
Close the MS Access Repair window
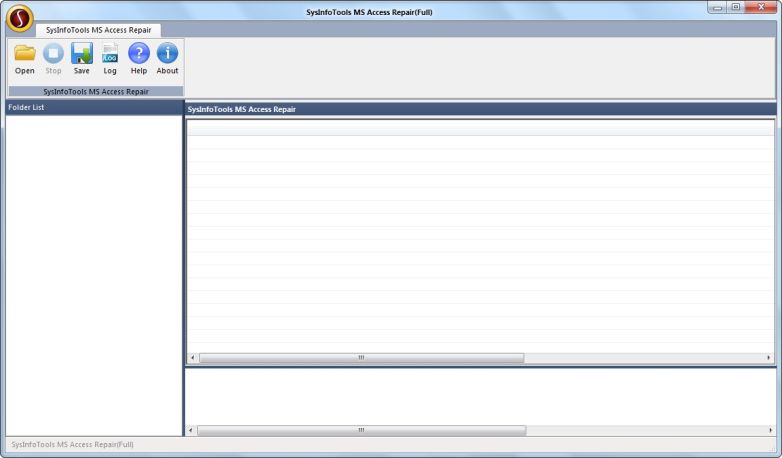[761, 7]
